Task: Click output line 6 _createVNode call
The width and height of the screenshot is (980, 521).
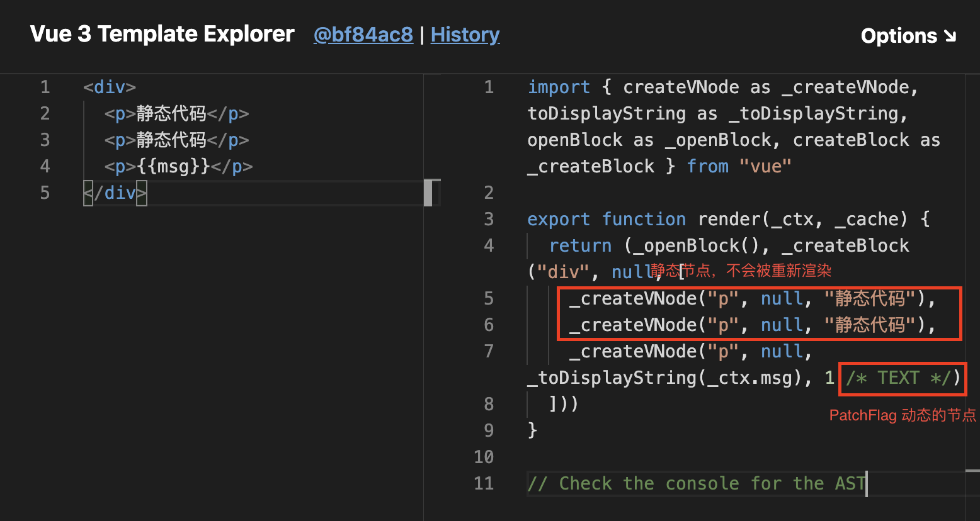Action: coord(753,325)
